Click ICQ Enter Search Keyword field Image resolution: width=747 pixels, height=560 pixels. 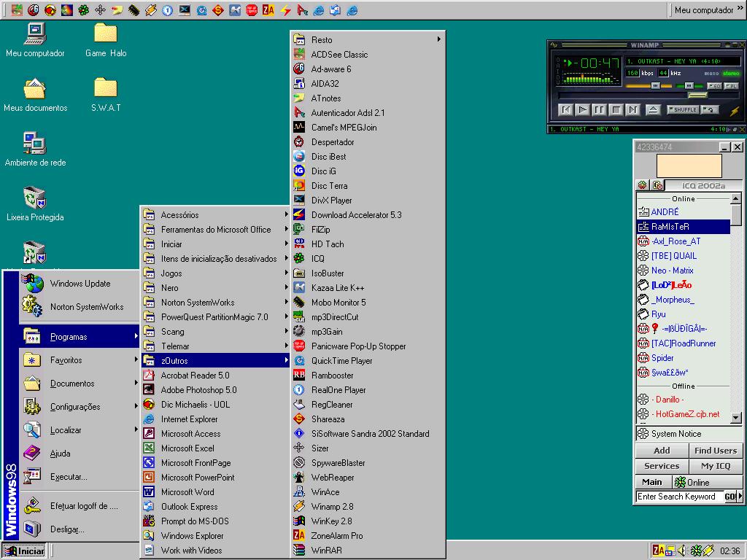point(679,497)
